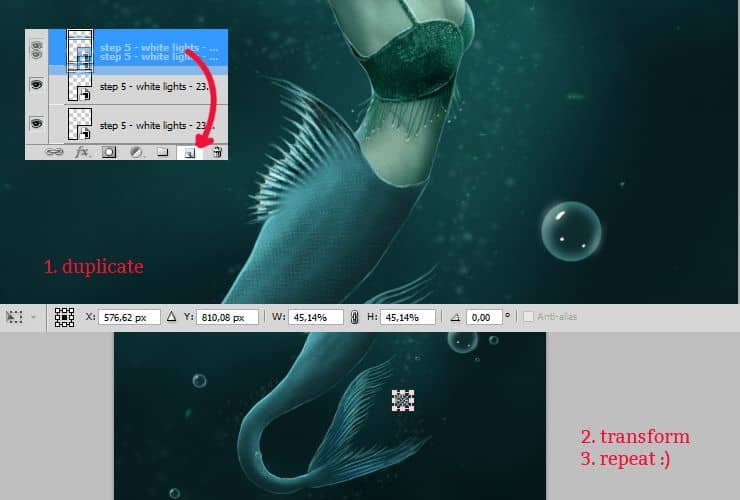
Task: Click the small transform bounding box on canvas
Action: (x=403, y=400)
